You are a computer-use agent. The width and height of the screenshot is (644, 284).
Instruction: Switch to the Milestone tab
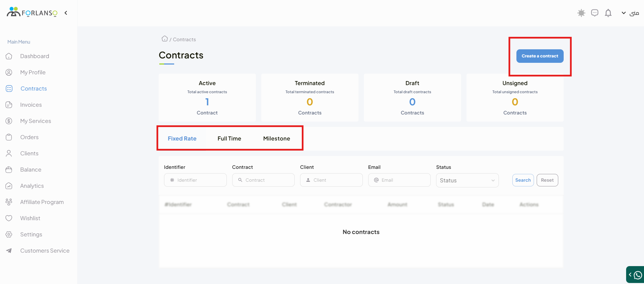click(x=276, y=138)
